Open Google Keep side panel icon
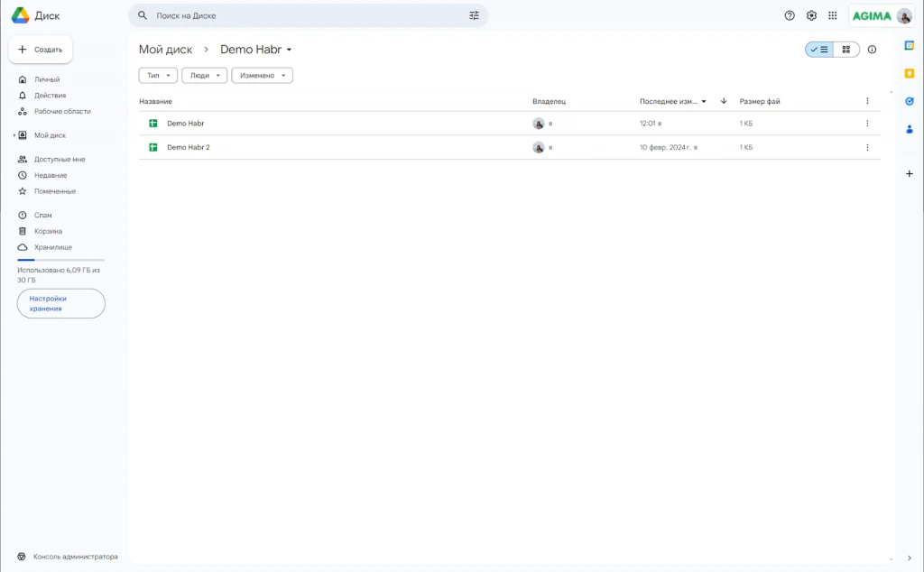This screenshot has width=924, height=572. 910,73
